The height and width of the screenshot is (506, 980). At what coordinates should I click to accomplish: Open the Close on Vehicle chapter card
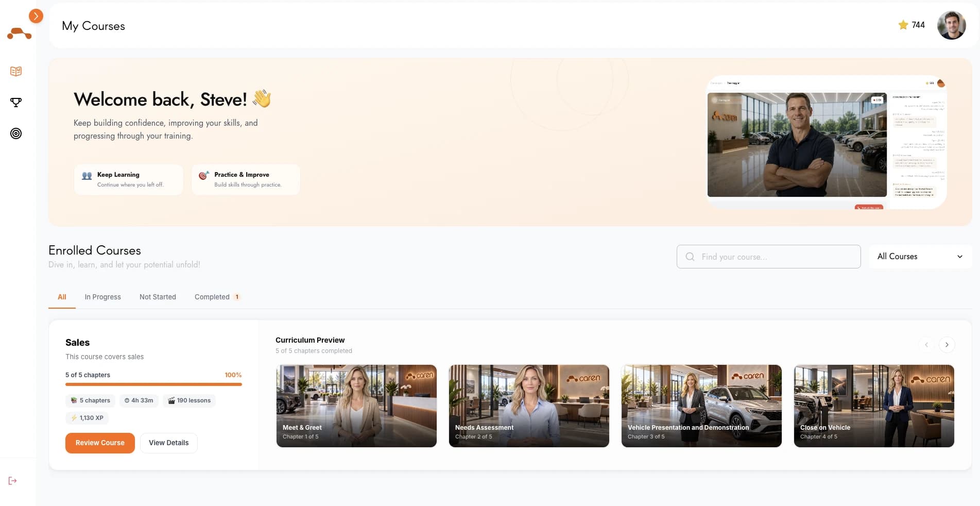tap(874, 406)
